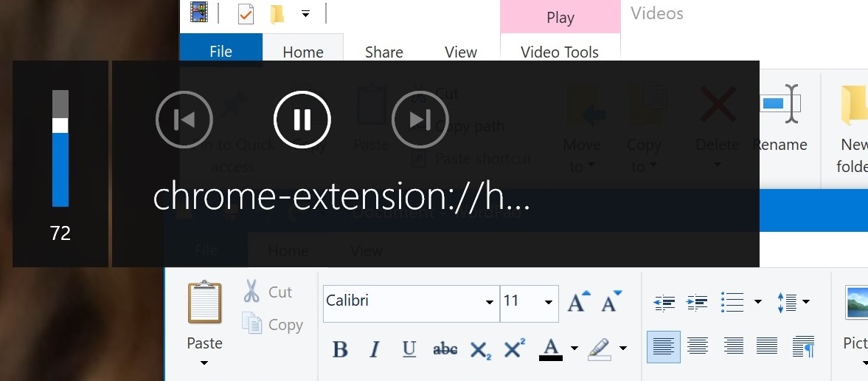Image resolution: width=868 pixels, height=381 pixels.
Task: Click the Videos film icon in title bar
Action: coord(198,13)
